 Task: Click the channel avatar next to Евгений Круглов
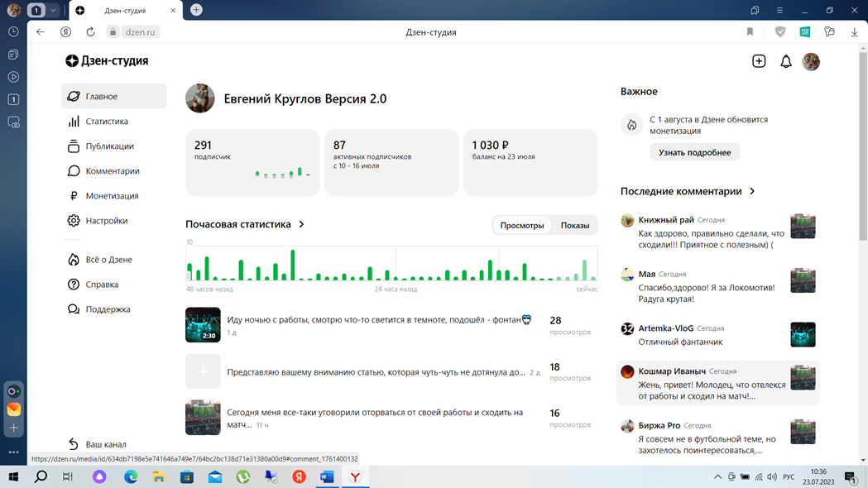[200, 98]
